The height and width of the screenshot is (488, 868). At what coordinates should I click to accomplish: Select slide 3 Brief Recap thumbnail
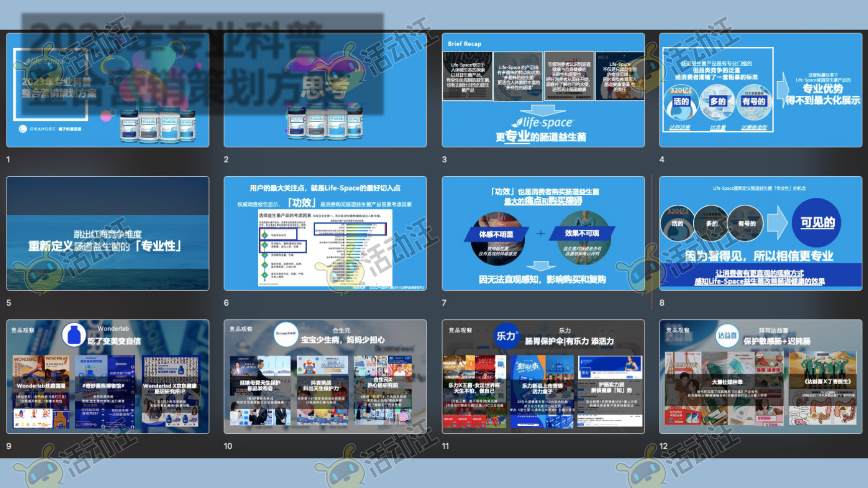click(543, 90)
